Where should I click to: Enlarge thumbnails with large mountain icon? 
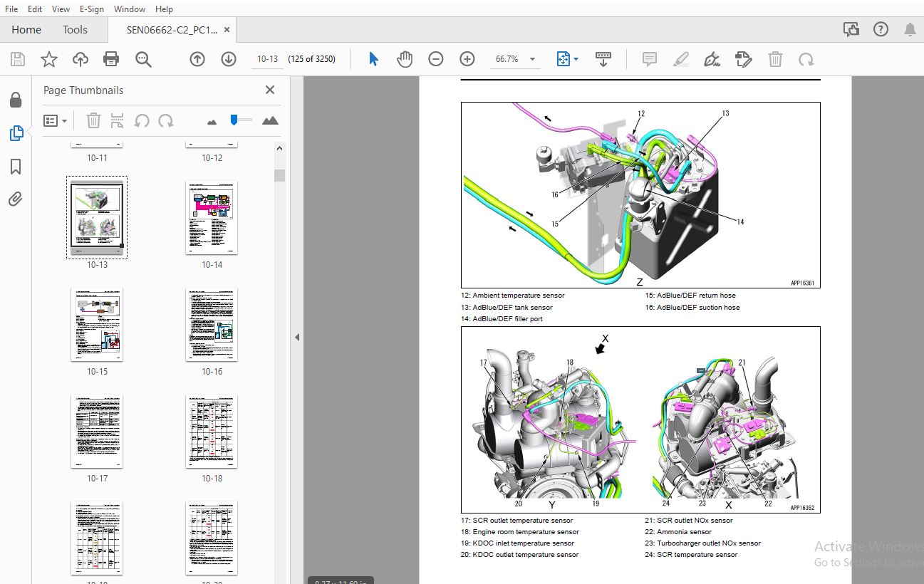click(270, 120)
